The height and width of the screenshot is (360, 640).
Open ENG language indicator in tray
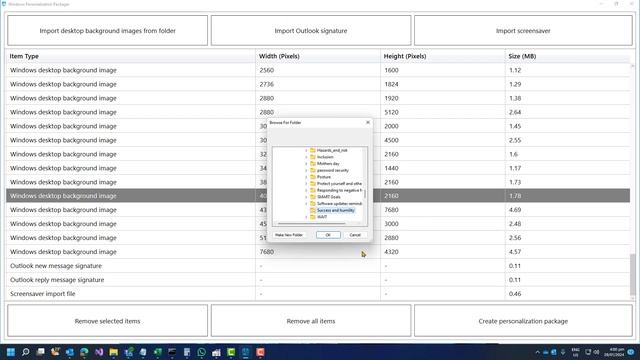point(576,352)
